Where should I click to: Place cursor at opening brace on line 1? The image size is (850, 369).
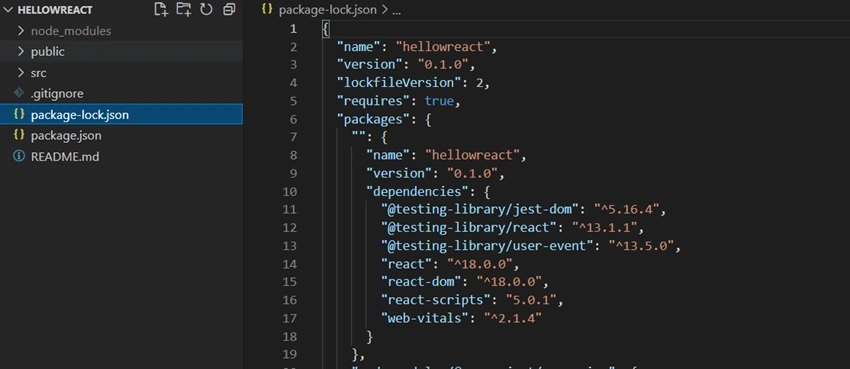point(326,29)
